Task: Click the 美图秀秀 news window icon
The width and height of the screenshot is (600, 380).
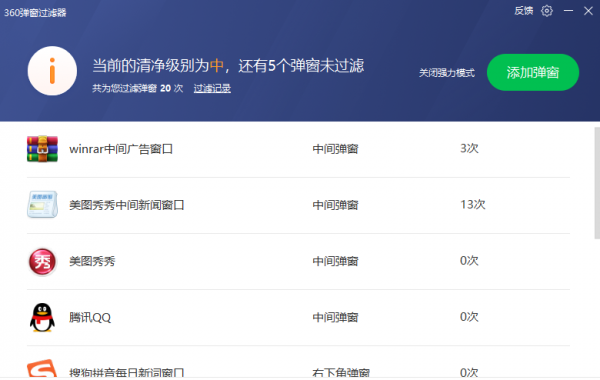Action: point(42,205)
